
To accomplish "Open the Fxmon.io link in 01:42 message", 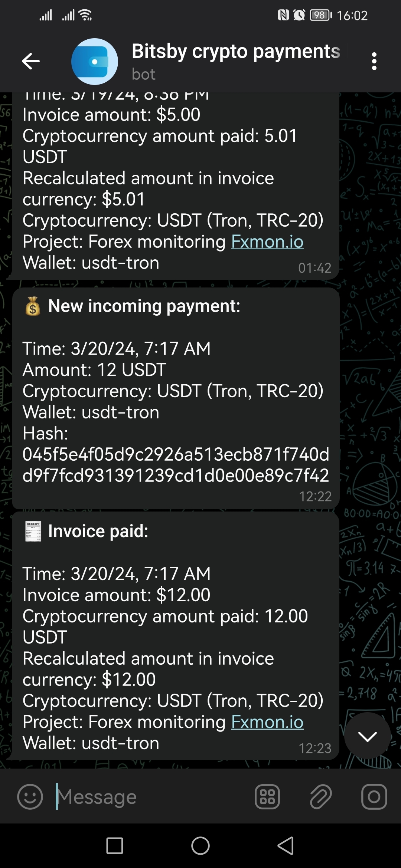I will (x=267, y=241).
